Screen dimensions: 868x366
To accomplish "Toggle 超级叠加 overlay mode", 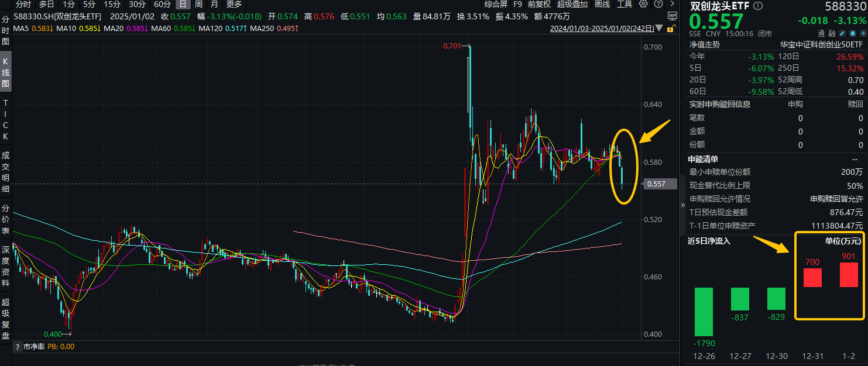I will [x=572, y=5].
